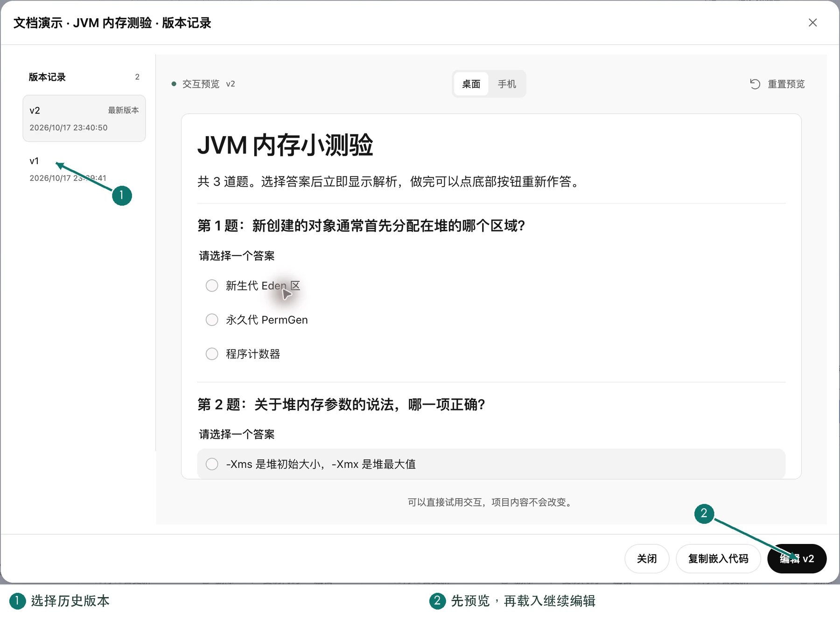
Task: Choose the 程序计数器 radio option
Action: pos(212,354)
